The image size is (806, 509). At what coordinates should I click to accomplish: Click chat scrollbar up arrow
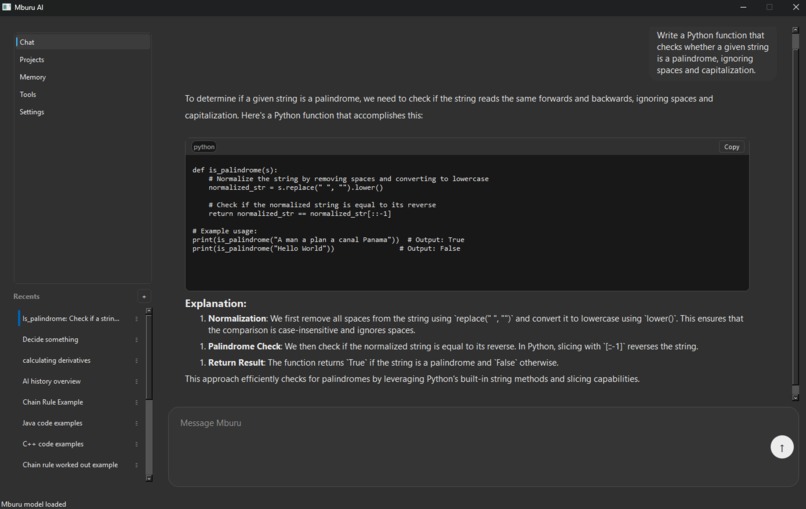[795, 30]
